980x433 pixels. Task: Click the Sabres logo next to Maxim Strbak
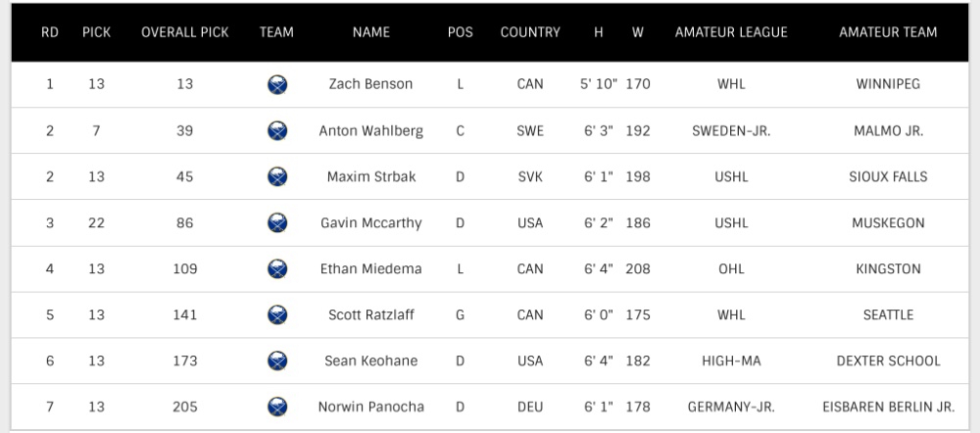coord(277,176)
